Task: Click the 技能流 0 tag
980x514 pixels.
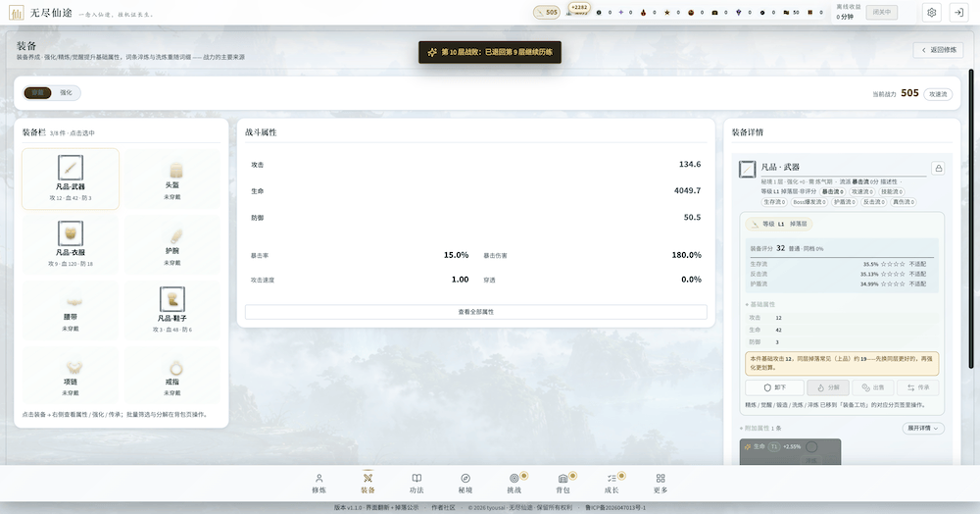Action: 891,192
